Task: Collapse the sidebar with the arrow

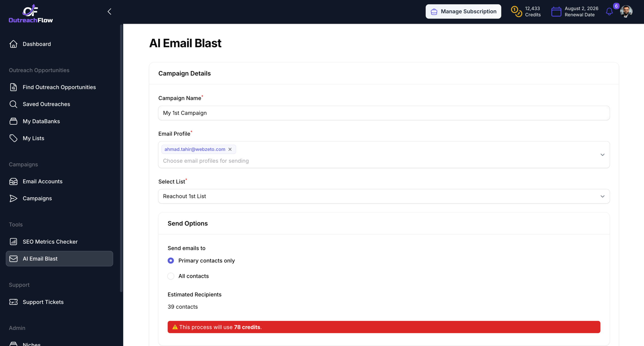Action: [x=109, y=12]
